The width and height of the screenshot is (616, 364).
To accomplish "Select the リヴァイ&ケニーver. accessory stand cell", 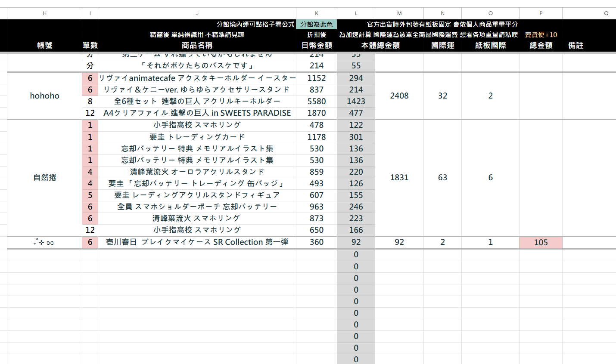I will pyautogui.click(x=197, y=89).
